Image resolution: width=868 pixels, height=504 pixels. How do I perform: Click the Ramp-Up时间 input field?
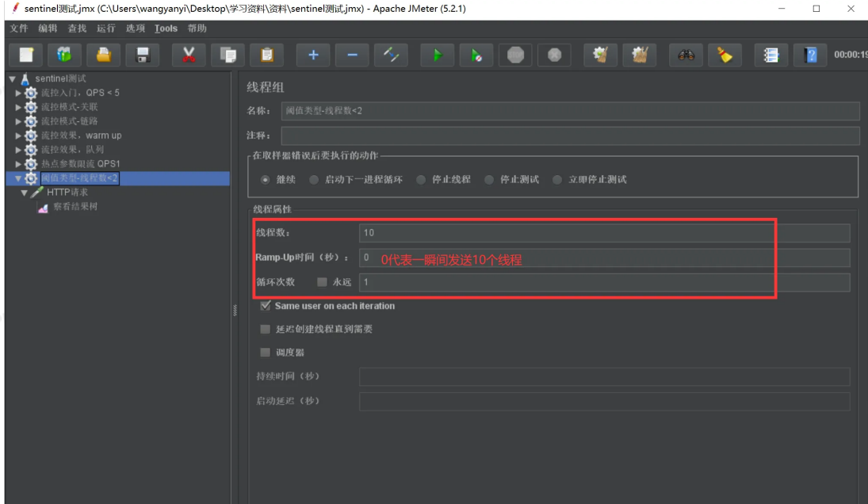[605, 258]
